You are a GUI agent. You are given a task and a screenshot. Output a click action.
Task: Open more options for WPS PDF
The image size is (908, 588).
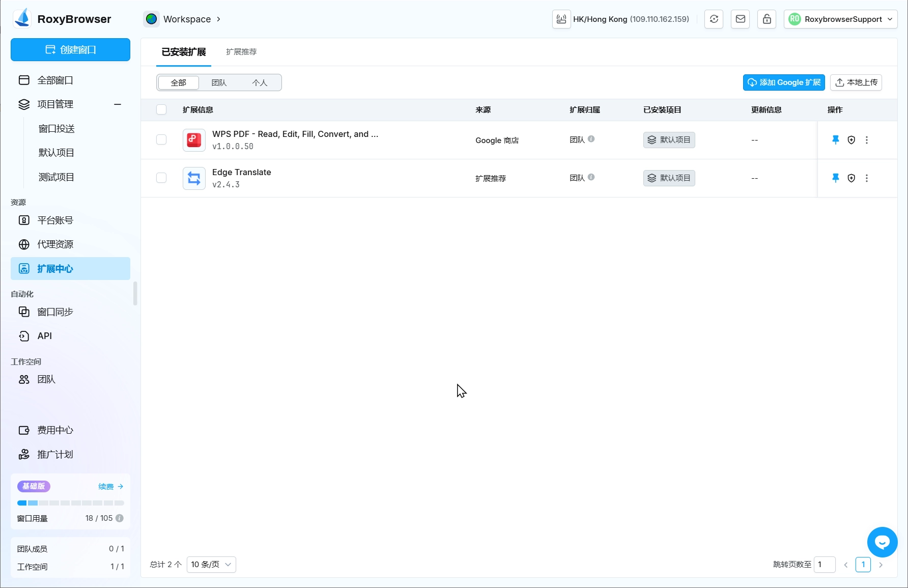pyautogui.click(x=867, y=140)
